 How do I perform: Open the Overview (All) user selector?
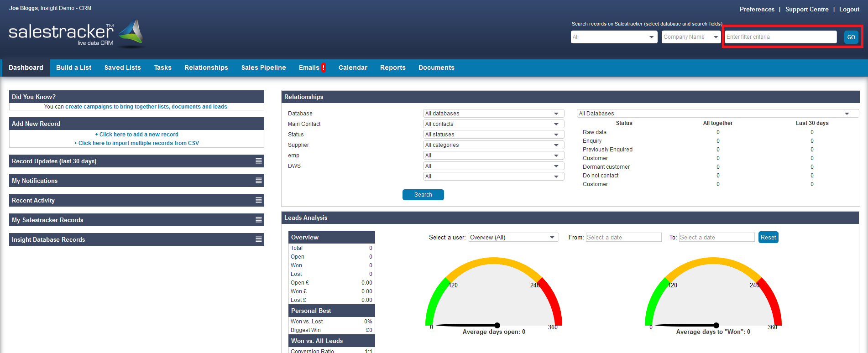[x=513, y=238]
